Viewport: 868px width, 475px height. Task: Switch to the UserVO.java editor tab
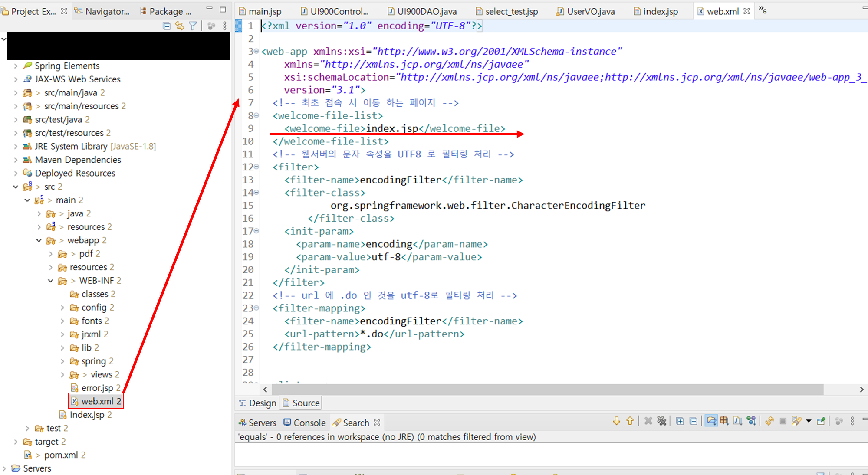point(590,12)
